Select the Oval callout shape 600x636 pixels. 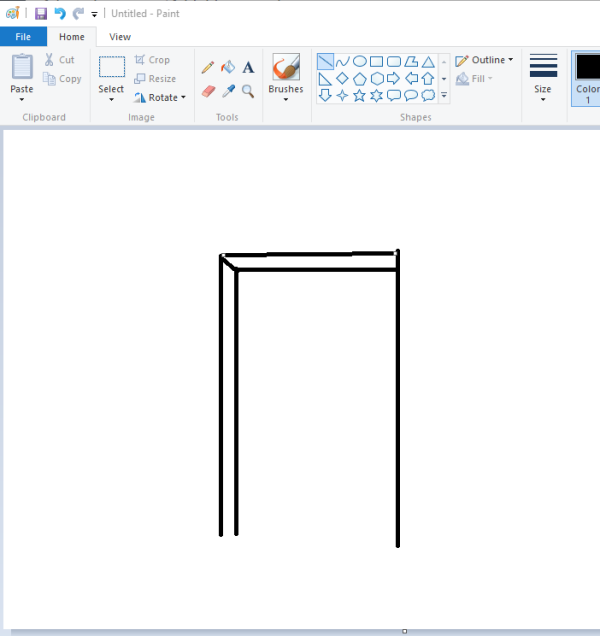[411, 96]
